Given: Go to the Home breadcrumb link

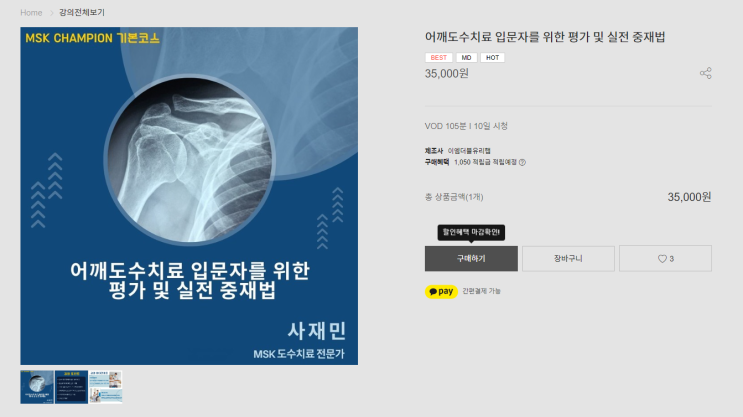Looking at the screenshot, I should [x=31, y=13].
